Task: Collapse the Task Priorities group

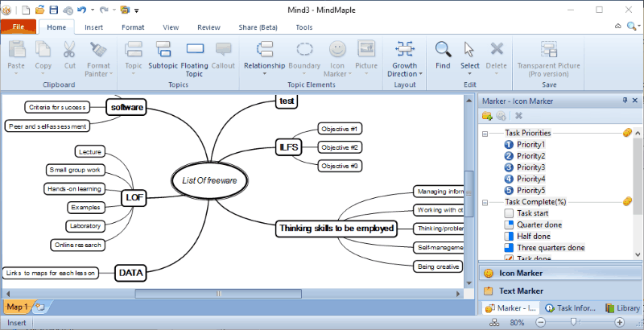Action: (485, 134)
